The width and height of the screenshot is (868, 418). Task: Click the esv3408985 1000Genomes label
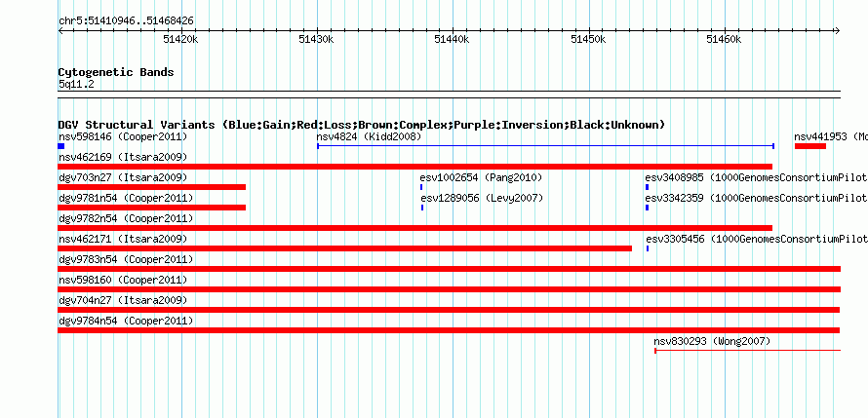pos(756,177)
